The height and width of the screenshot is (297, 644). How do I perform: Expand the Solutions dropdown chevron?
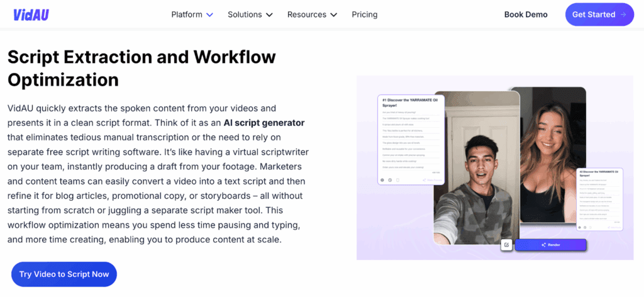269,14
